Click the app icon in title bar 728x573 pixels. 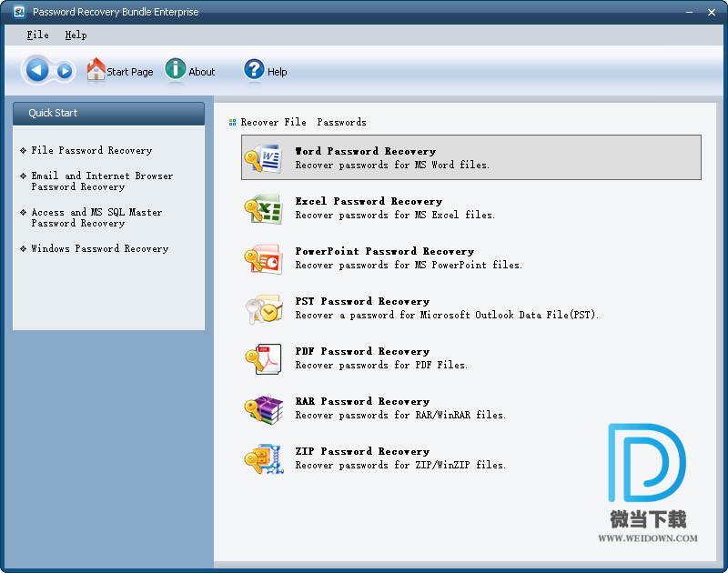(x=19, y=12)
